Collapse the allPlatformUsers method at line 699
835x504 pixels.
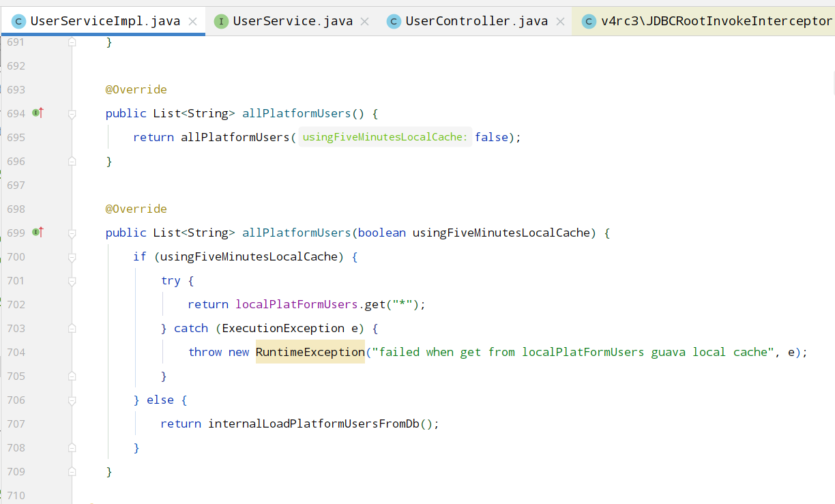[x=72, y=233]
